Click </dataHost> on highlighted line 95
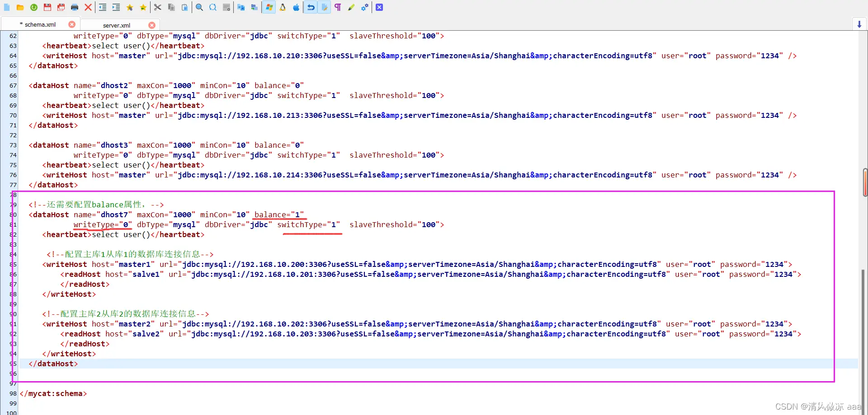The height and width of the screenshot is (415, 868). (x=53, y=364)
